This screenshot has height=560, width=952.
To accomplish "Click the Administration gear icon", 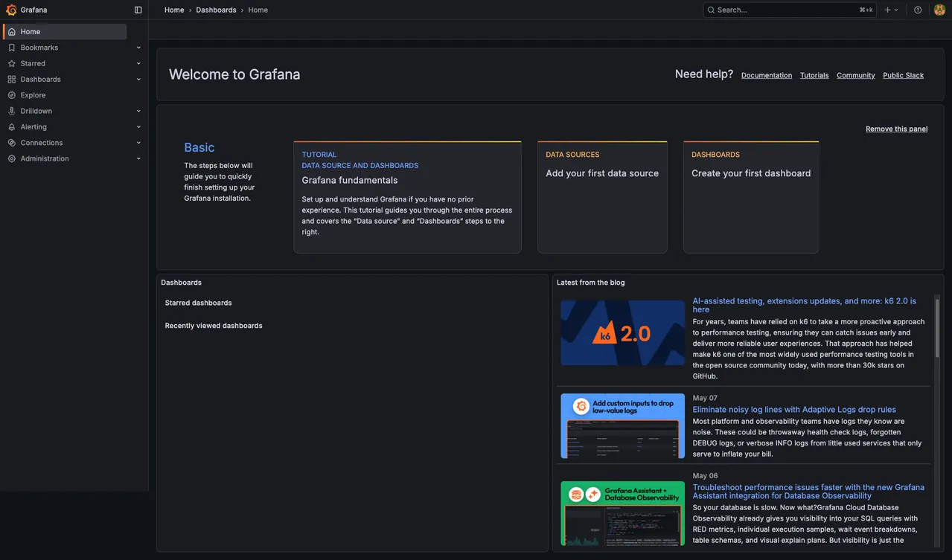I will [x=12, y=158].
